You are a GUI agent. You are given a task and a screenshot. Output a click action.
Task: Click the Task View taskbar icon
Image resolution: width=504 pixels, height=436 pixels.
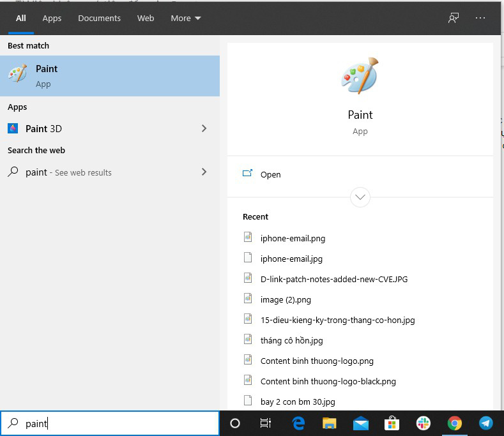[266, 423]
